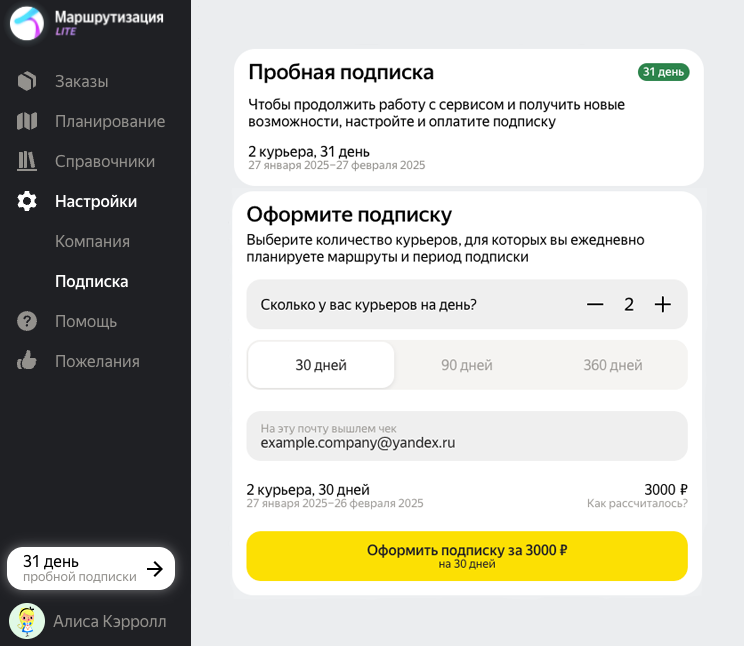Click the Заказы box icon
This screenshot has width=744, height=646.
(x=27, y=81)
